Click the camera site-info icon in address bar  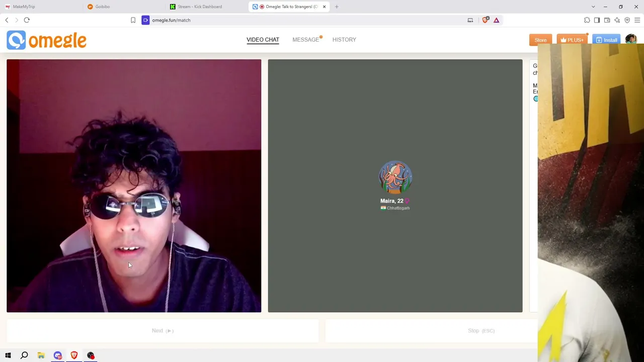(x=145, y=20)
